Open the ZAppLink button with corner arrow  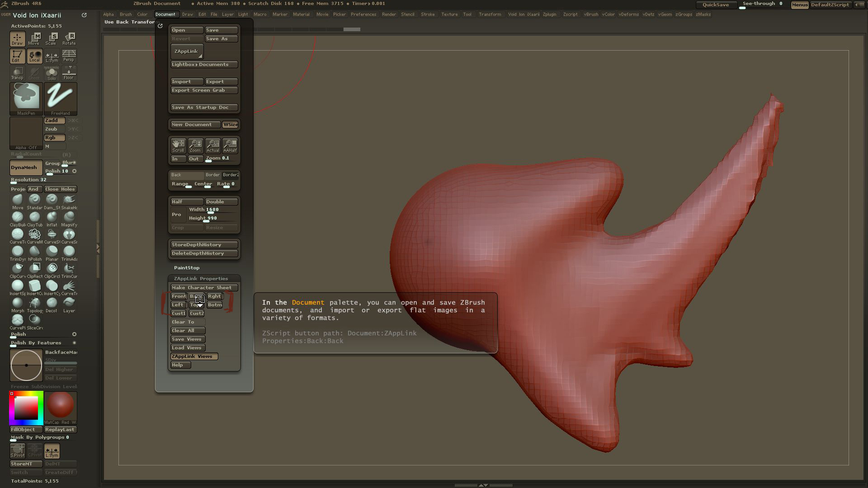pyautogui.click(x=187, y=52)
